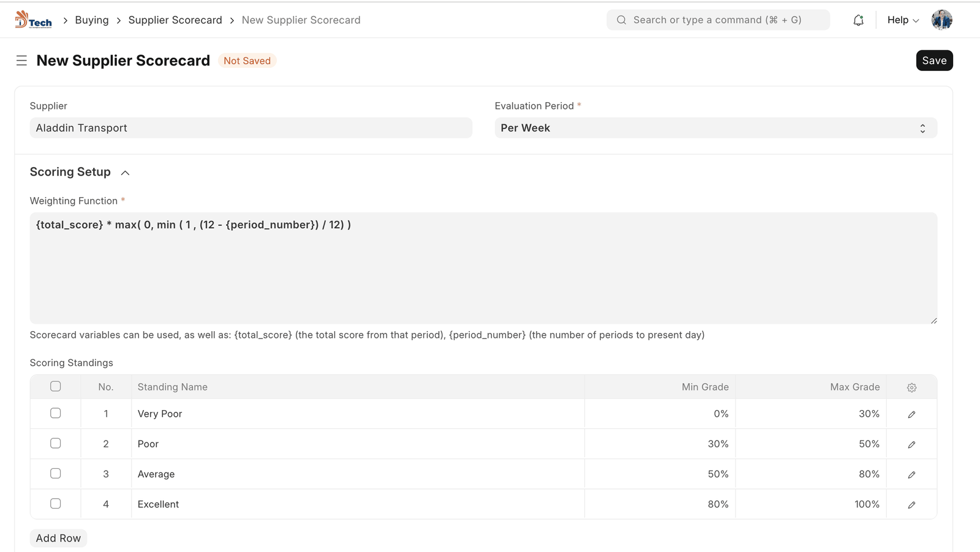Viewport: 980px width, 552px height.
Task: Select all Scoring Standings rows checkbox
Action: tap(56, 386)
